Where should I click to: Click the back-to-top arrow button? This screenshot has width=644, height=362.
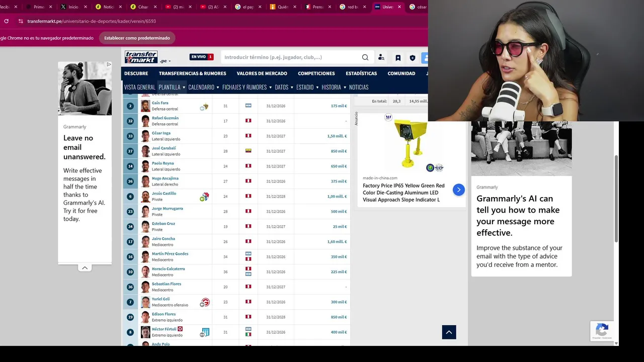pyautogui.click(x=449, y=332)
